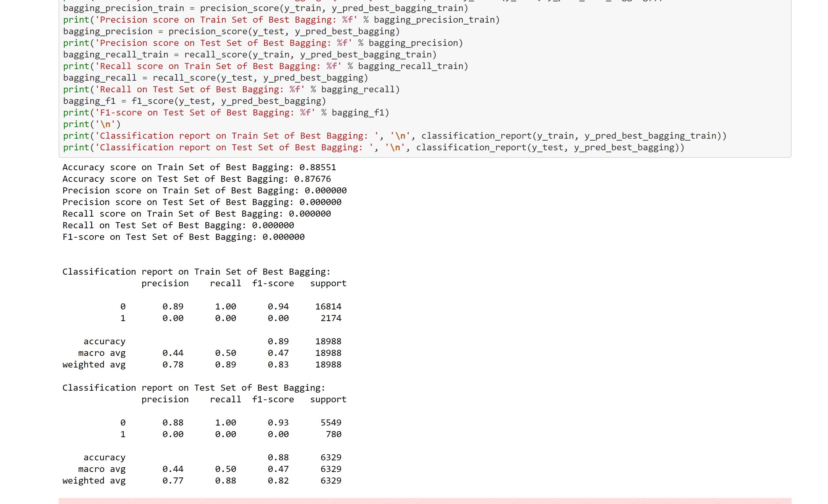Click 'Classification report on Test Set' output heading
Image resolution: width=828 pixels, height=504 pixels.
pyautogui.click(x=194, y=388)
